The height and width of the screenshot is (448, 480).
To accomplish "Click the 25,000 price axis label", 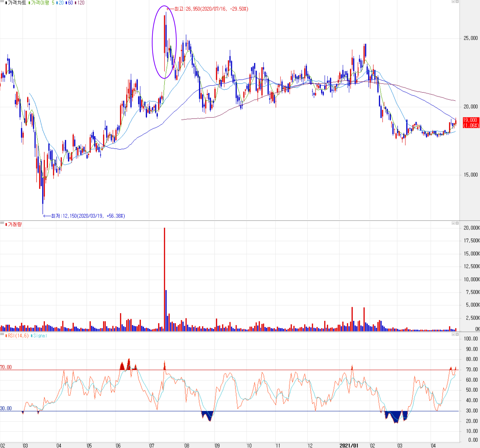I will [470, 38].
